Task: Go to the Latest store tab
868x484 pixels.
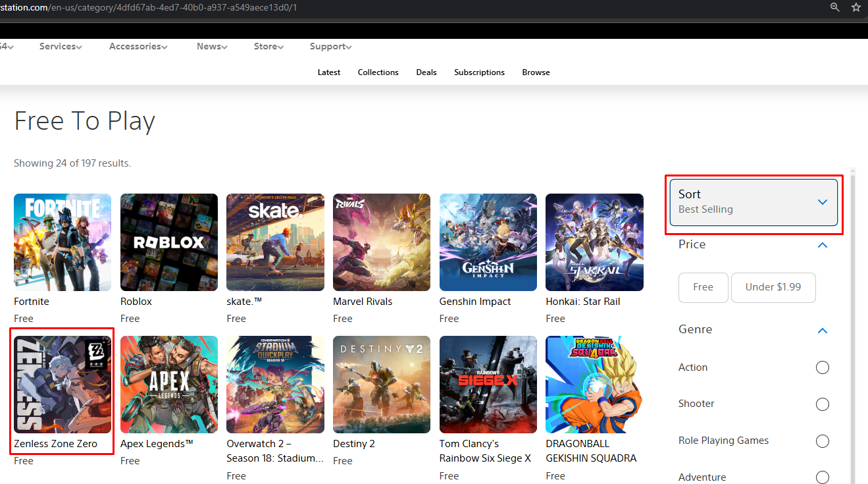Action: point(329,72)
